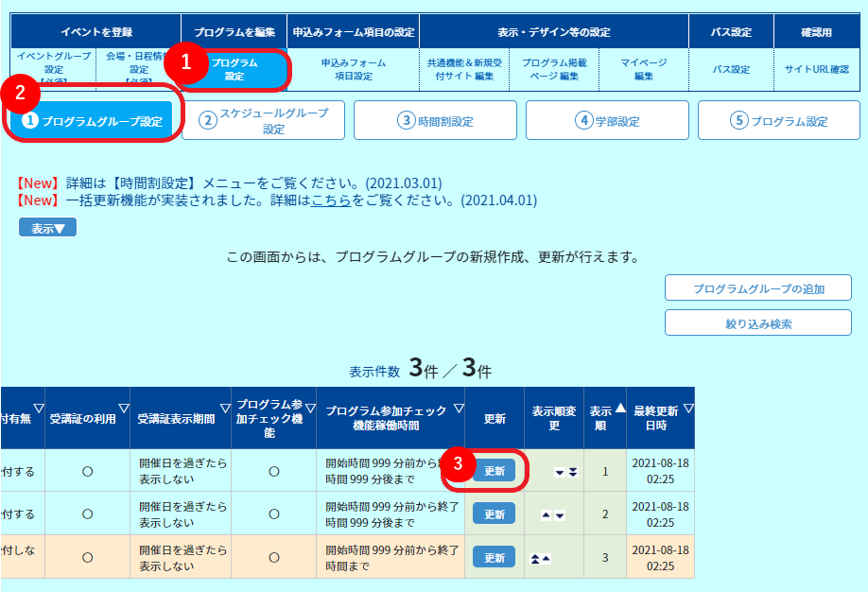Sort by 最終更新日時 column triangle

pyautogui.click(x=688, y=409)
